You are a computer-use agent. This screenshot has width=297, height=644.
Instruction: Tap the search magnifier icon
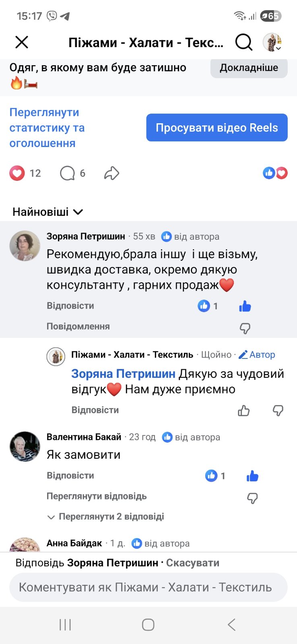coord(243,42)
